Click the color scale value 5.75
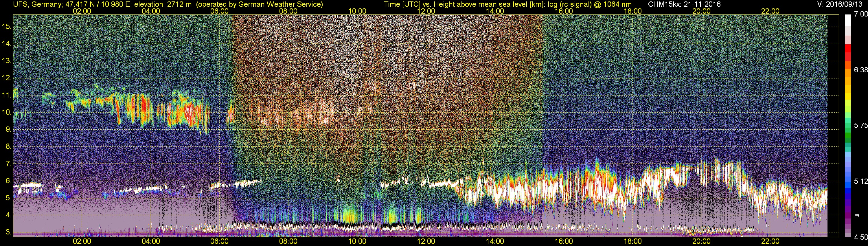The image size is (868, 246). tap(861, 125)
